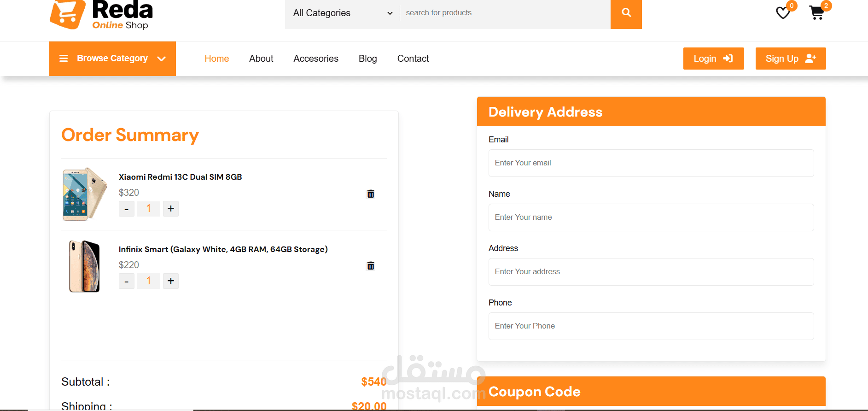The image size is (868, 411).
Task: Click the Enter Your address field
Action: pos(651,272)
